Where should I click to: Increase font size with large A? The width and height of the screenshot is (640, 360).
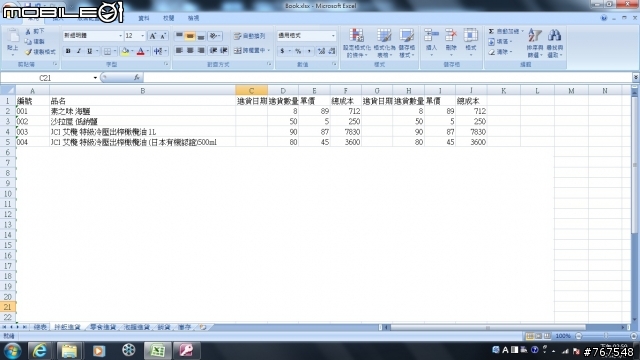(x=152, y=36)
